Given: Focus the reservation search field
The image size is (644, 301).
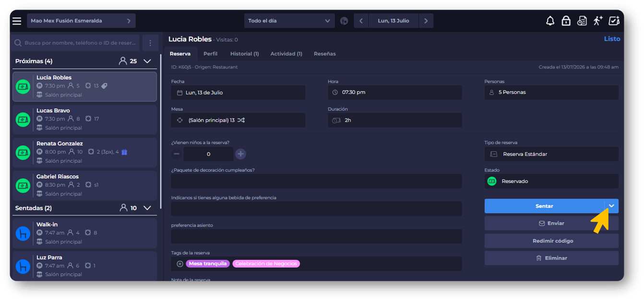Looking at the screenshot, I should (76, 43).
